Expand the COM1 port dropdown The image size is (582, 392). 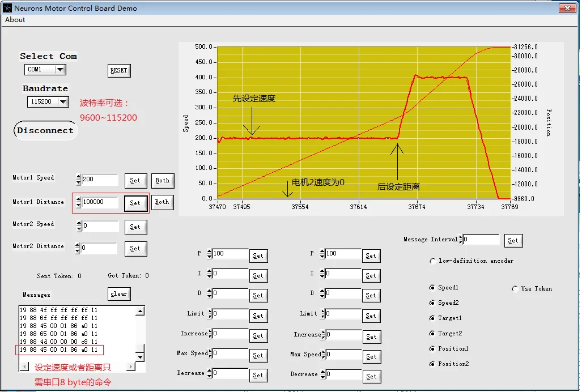[60, 69]
